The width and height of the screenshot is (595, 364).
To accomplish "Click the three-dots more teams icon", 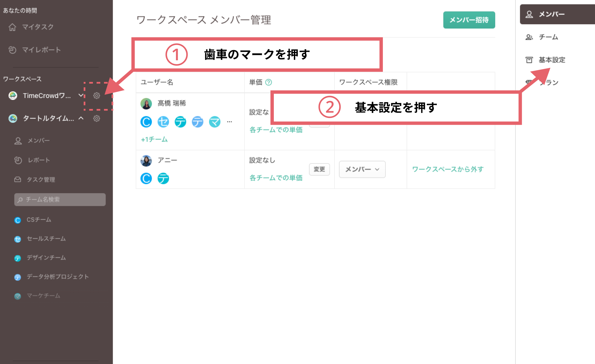I will pyautogui.click(x=230, y=122).
